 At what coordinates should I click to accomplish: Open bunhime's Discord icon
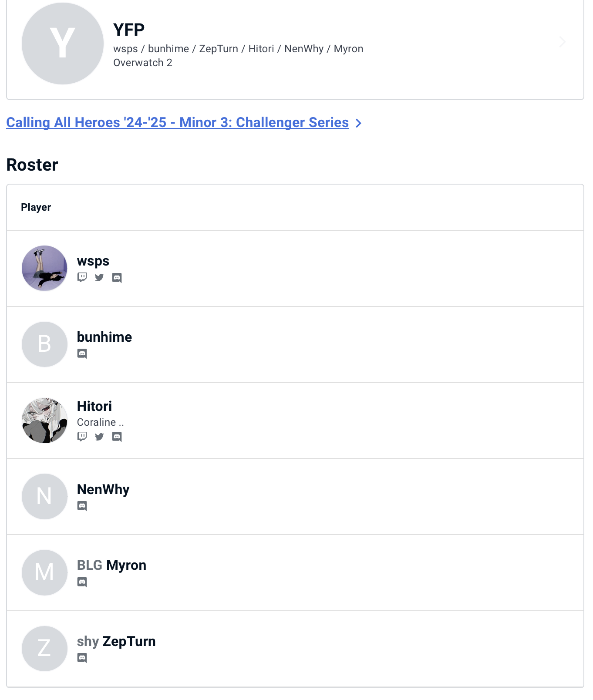pos(82,353)
